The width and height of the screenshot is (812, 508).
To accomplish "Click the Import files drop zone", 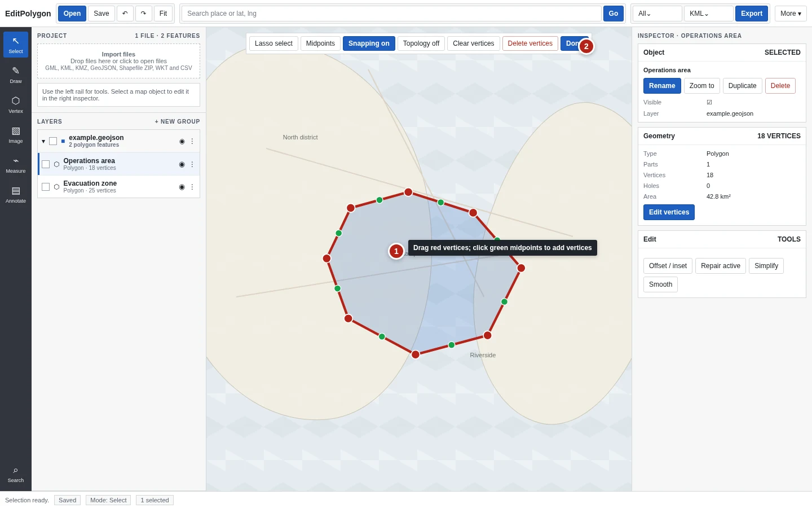I will (x=118, y=61).
